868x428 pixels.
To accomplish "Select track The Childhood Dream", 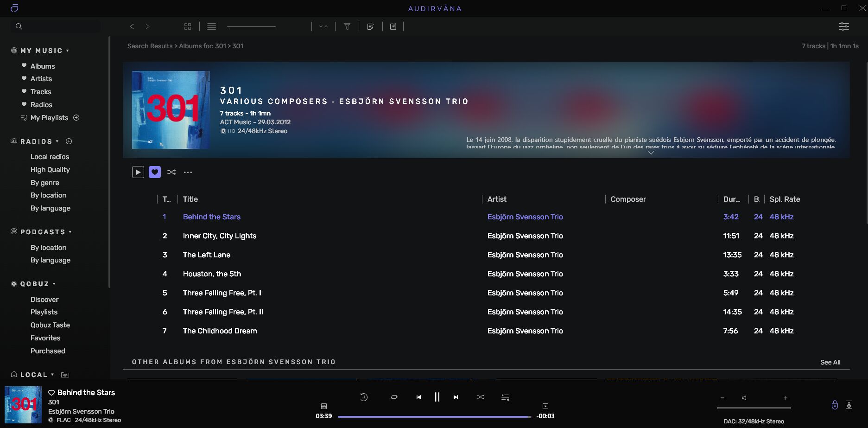I will tap(220, 331).
